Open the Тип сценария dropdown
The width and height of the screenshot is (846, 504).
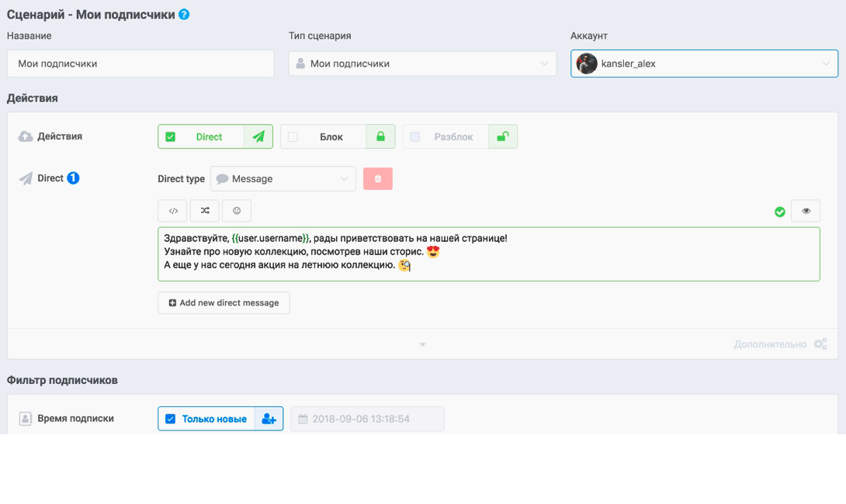(x=422, y=64)
